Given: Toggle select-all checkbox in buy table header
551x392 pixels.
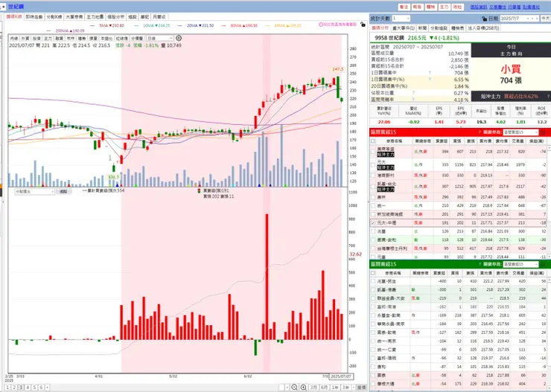Looking at the screenshot, I should point(373,141).
